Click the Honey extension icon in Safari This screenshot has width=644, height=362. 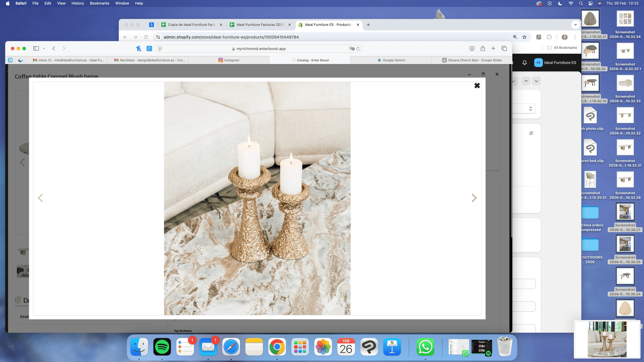pos(139,49)
